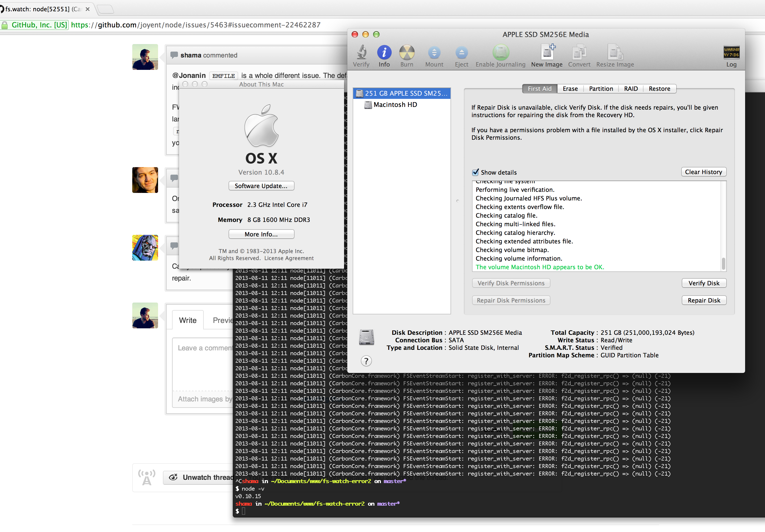Viewport: 765px width, 532px height.
Task: Click the details log scrollbar thumb
Action: (x=723, y=264)
